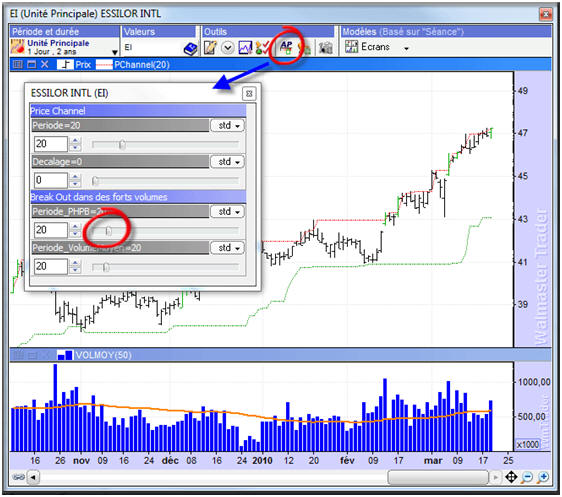Click the chain link icon beside the scrollbar
This screenshot has width=562, height=497.
click(x=19, y=477)
